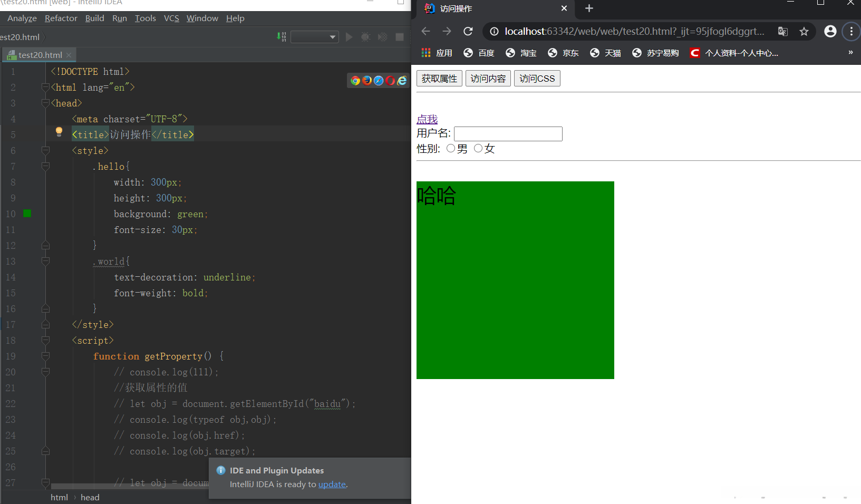Collapse the style tag fold marker

[45, 151]
